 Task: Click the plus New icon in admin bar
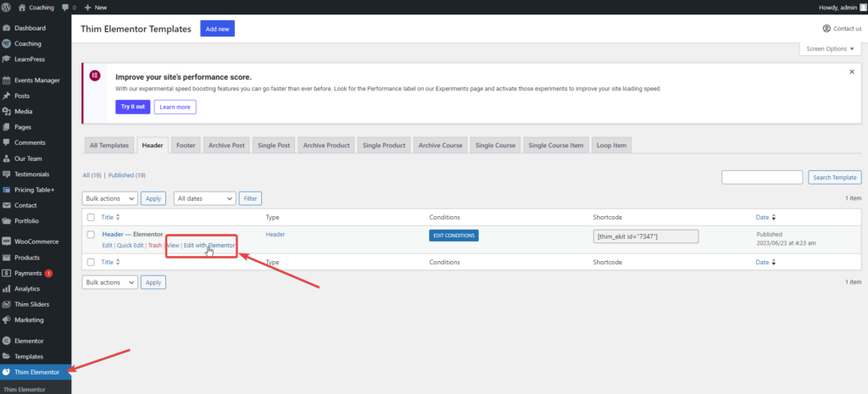87,8
